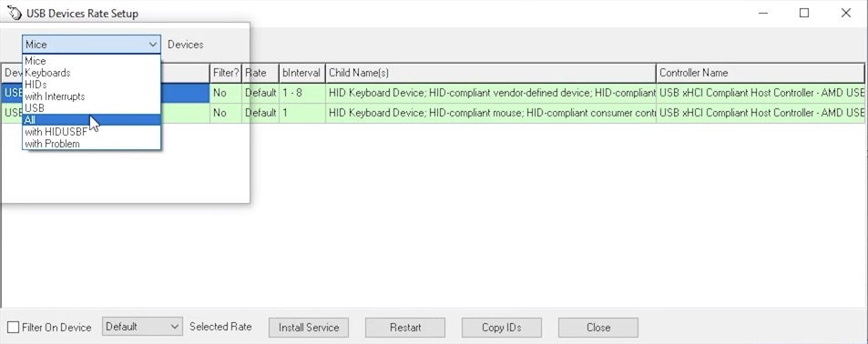The height and width of the screenshot is (344, 868).
Task: Click the USB Devices Rate Setup title icon
Action: point(14,12)
